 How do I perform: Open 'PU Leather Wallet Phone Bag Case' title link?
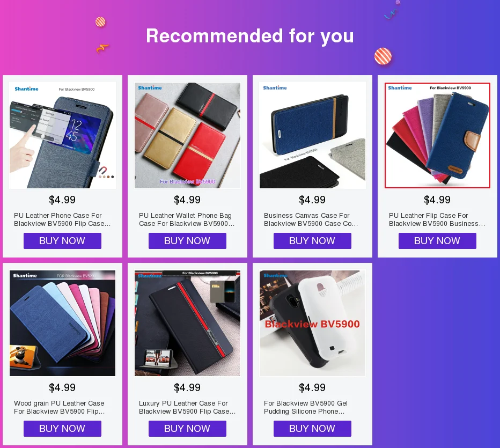point(187,219)
